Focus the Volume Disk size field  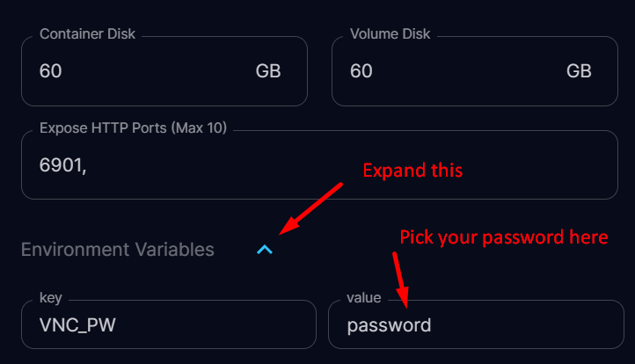449,71
